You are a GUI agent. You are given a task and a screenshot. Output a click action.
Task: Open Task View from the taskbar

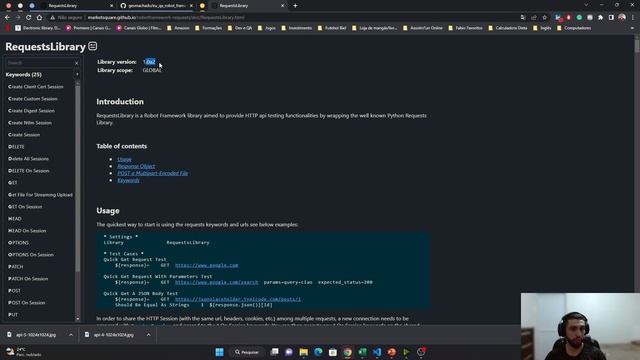(x=274, y=352)
